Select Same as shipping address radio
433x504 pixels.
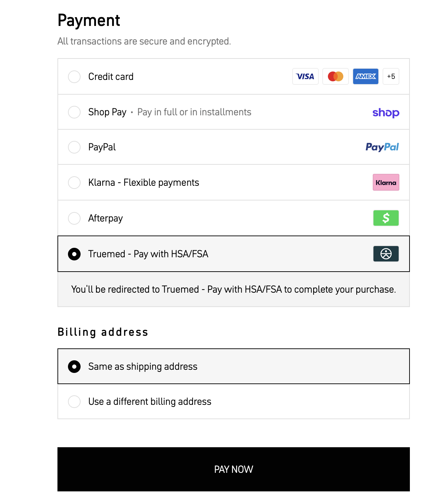click(x=74, y=367)
